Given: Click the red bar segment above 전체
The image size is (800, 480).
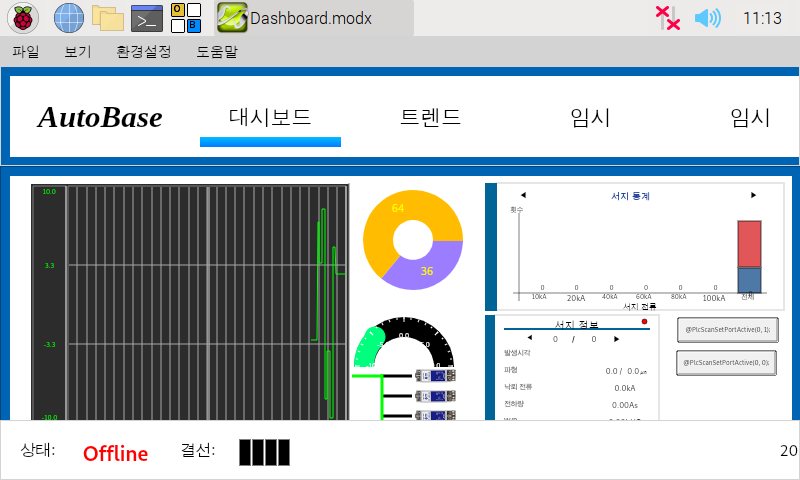Looking at the screenshot, I should point(749,244).
